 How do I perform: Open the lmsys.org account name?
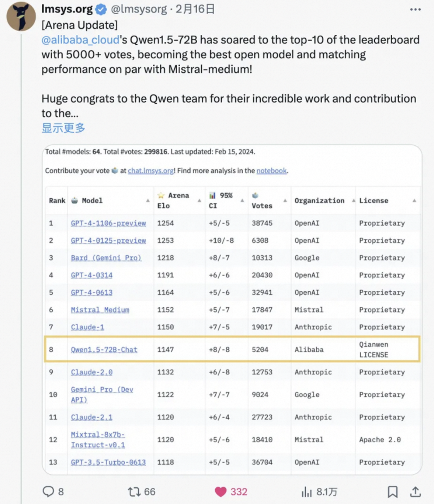68,9
